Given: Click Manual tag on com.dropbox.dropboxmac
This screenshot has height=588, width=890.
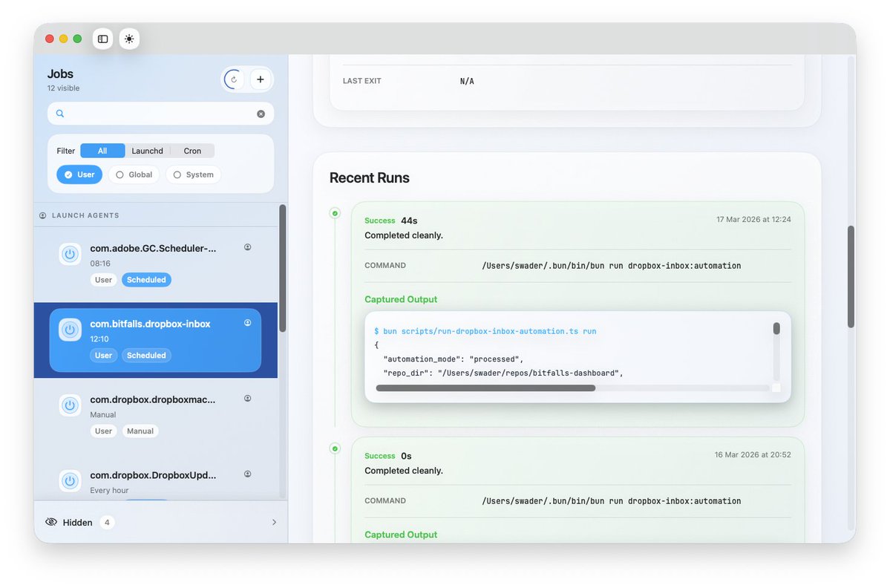Looking at the screenshot, I should 140,431.
